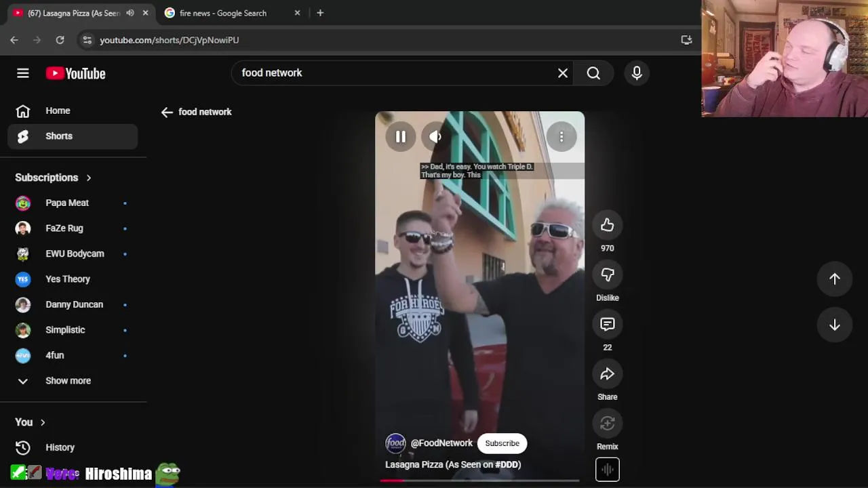Open the Papa Meat subscription channel
868x488 pixels.
coord(73,203)
